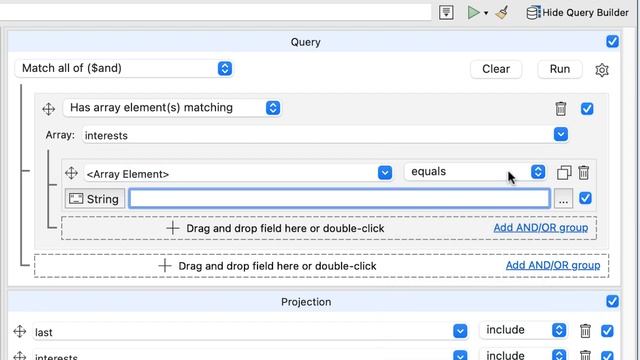This screenshot has width=640, height=360.
Task: Click the Run button
Action: point(560,69)
